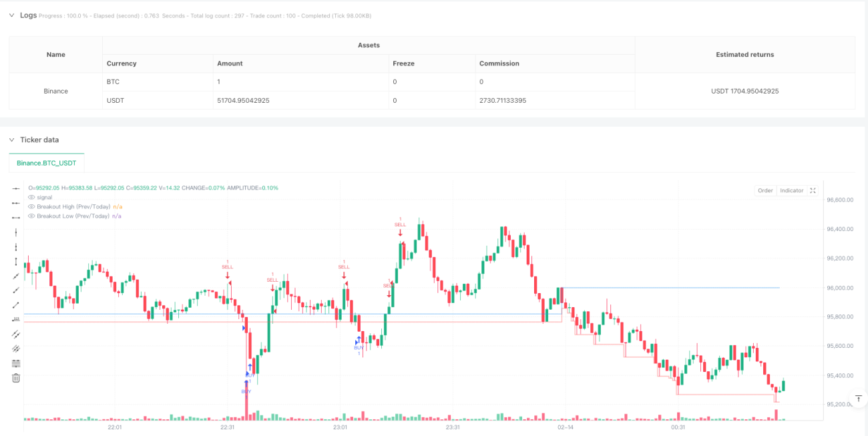Toggle visibility of the signal indicator
The image size is (868, 436).
[31, 197]
